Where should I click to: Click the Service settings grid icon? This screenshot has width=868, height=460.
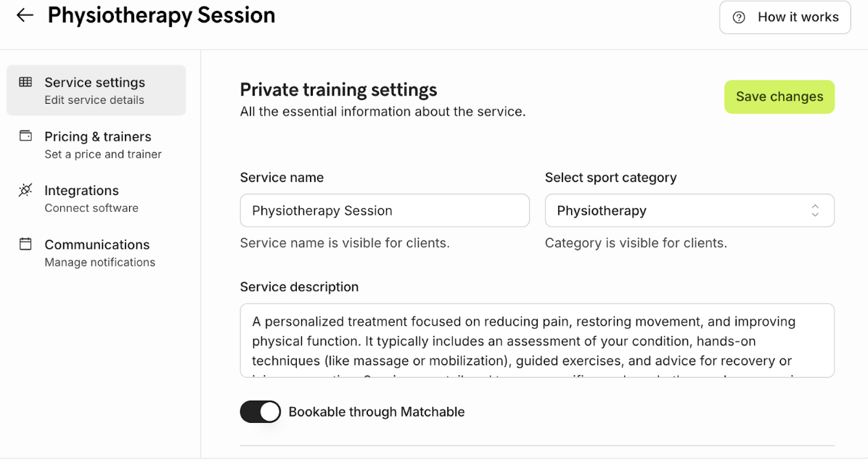coord(25,82)
